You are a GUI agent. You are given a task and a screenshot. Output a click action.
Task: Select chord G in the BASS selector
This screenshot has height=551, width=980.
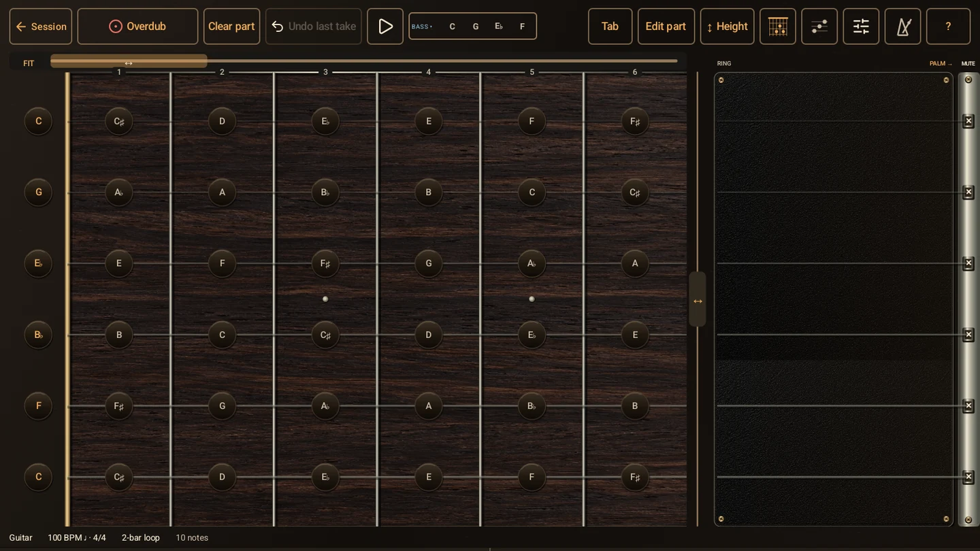click(x=476, y=27)
